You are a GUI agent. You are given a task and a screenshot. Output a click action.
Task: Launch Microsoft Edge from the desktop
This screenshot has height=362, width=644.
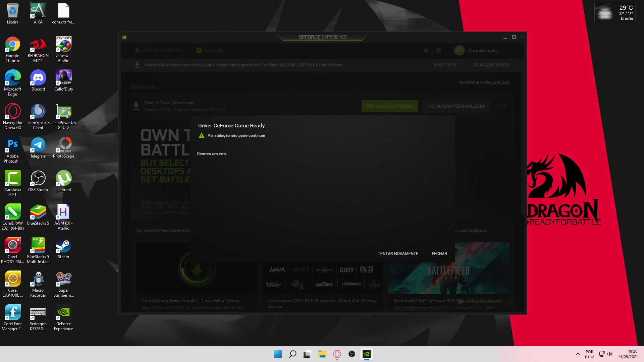[x=12, y=83]
